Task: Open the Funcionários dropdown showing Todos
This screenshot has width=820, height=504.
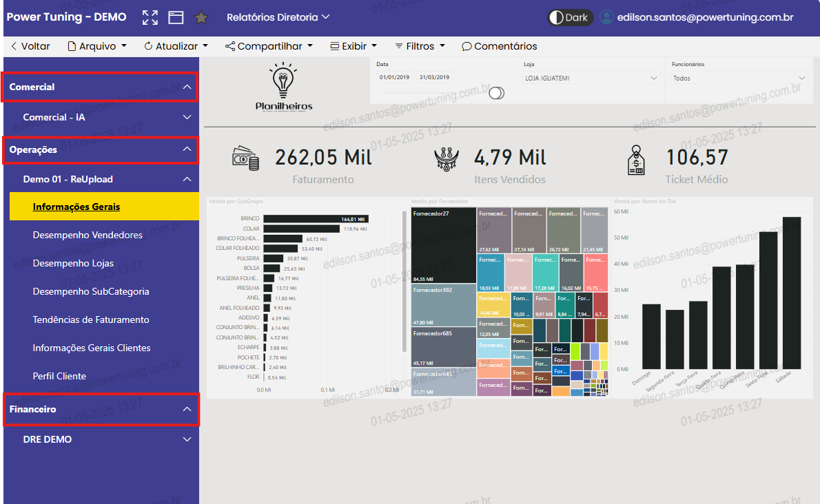Action: 739,78
